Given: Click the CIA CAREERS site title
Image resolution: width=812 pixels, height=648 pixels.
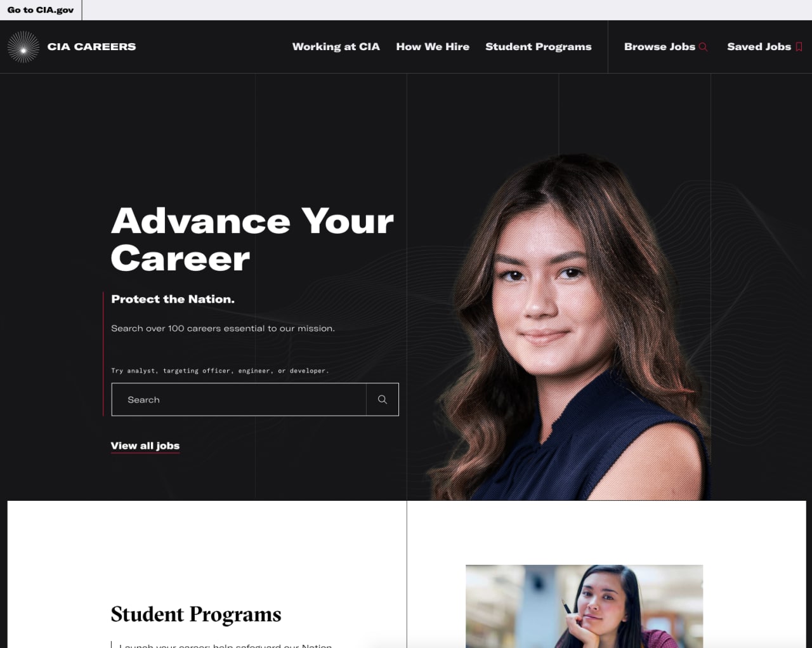Looking at the screenshot, I should [91, 47].
